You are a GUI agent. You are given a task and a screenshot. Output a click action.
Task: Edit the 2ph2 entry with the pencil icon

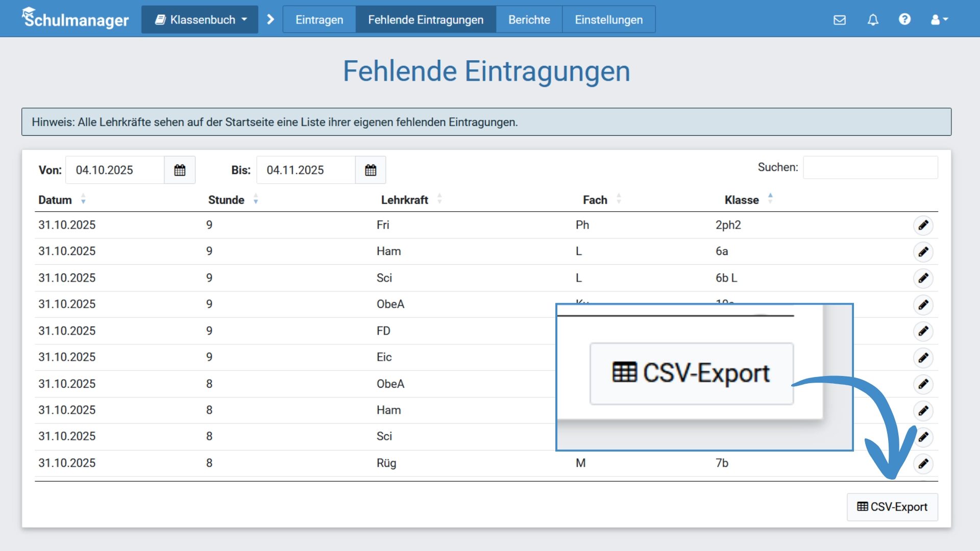(x=924, y=225)
